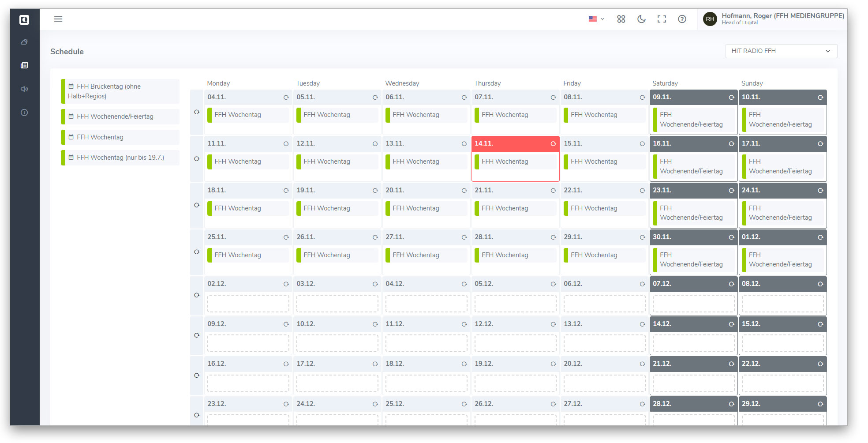
Task: Select FFH Wochentag template in left list
Action: [x=120, y=137]
